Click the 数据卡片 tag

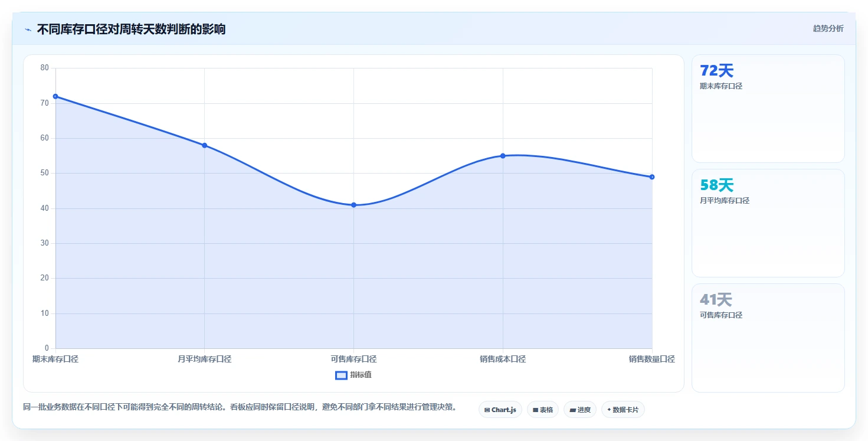623,410
